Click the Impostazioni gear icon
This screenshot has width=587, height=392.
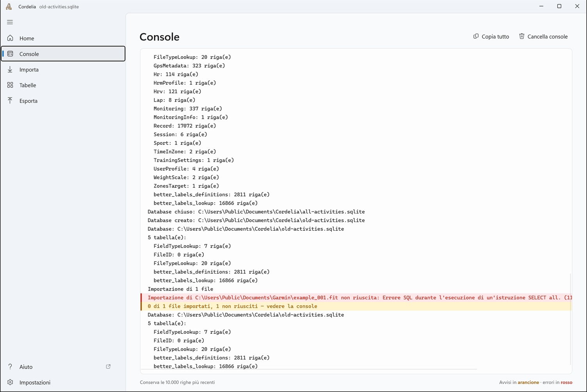tap(10, 382)
